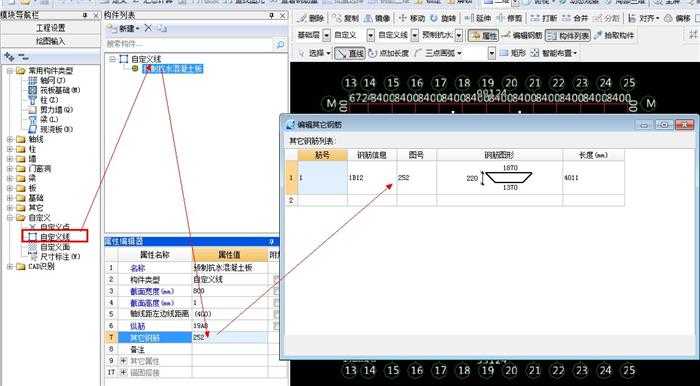This screenshot has height=386, width=700.
Task: Toggle the 属性 properties panel button
Action: [x=483, y=36]
